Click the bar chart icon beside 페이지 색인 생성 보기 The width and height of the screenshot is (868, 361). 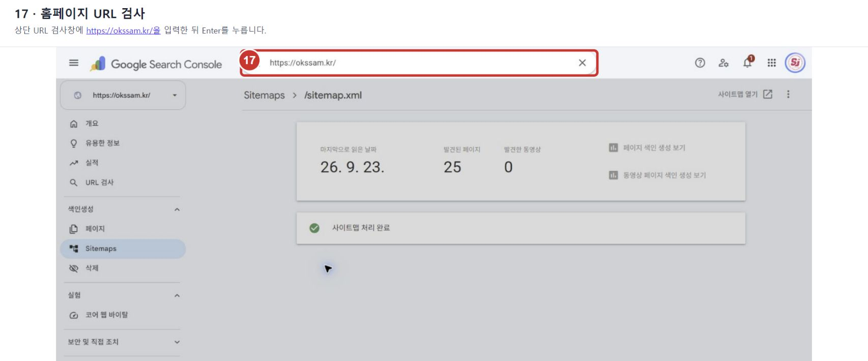[x=613, y=147]
